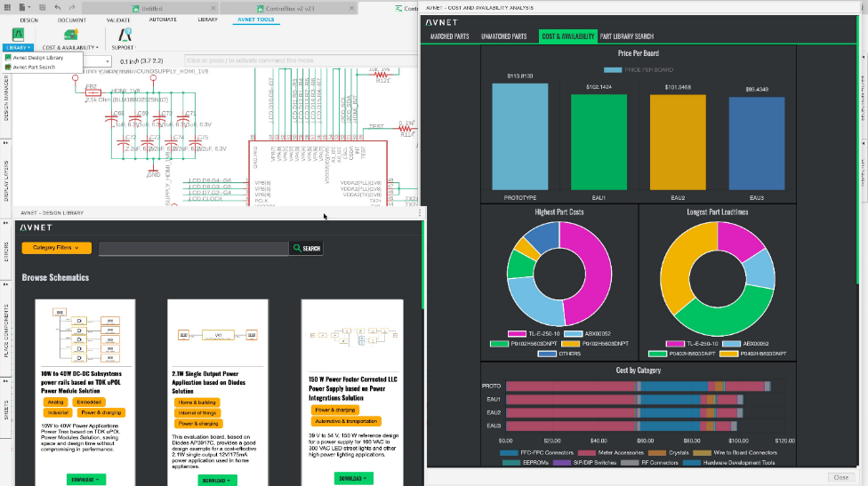Click the EAU3 bar in Price Per Board
868x486 pixels.
coord(757,144)
